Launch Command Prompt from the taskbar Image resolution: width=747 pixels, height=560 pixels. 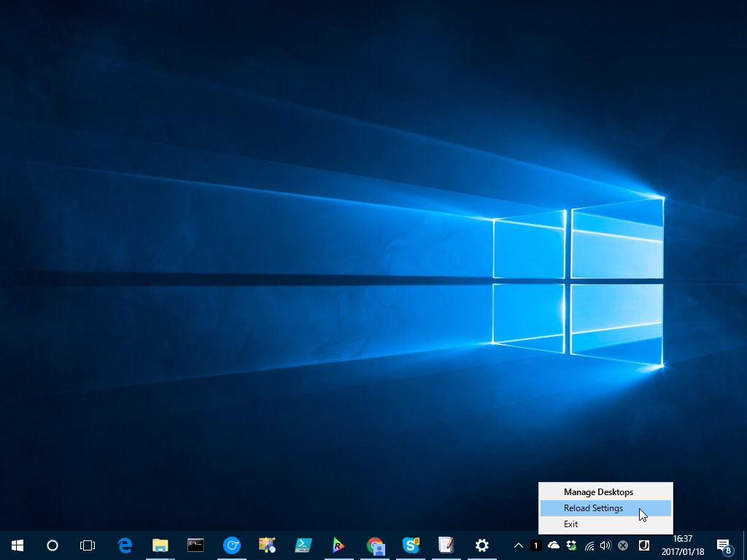point(196,545)
